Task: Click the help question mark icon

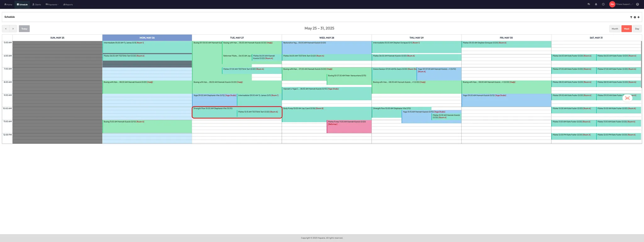Action: [x=637, y=4]
